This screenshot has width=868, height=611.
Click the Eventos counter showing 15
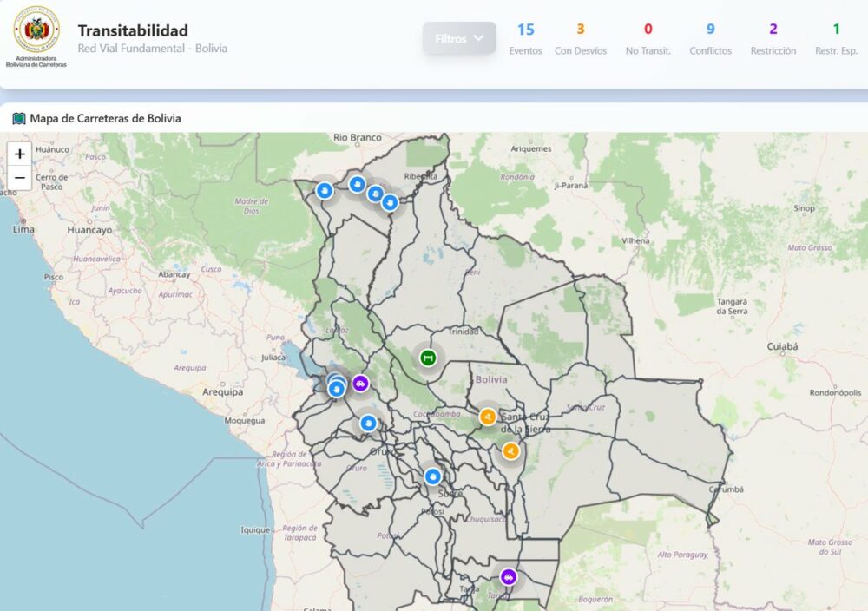(525, 39)
